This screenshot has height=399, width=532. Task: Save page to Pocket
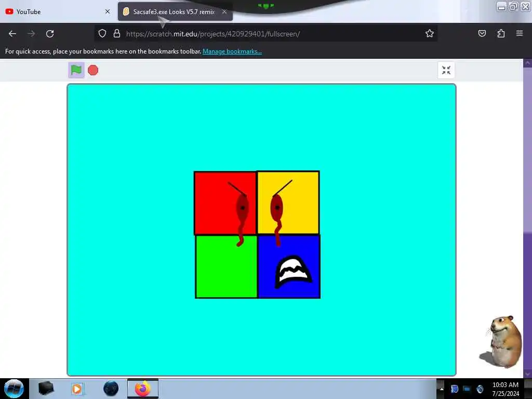[482, 33]
